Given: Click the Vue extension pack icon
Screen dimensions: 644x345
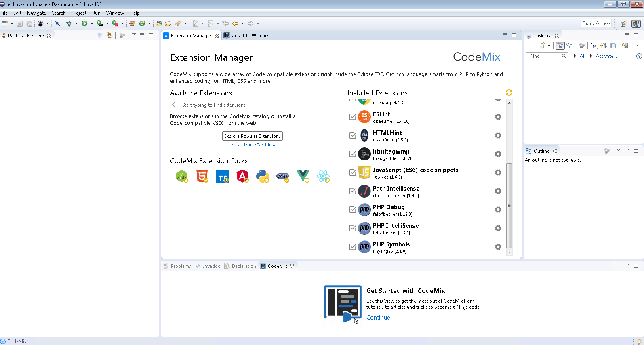Looking at the screenshot, I should click(303, 176).
